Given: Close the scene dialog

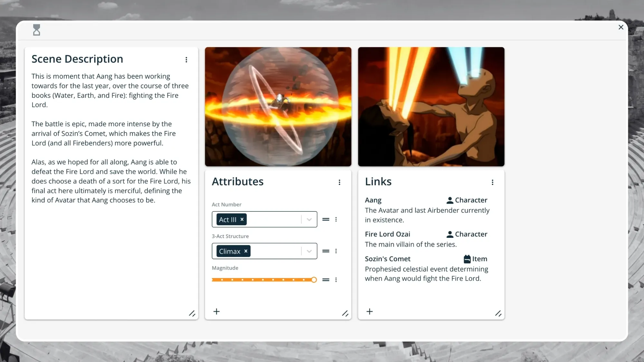Looking at the screenshot, I should click(x=621, y=27).
